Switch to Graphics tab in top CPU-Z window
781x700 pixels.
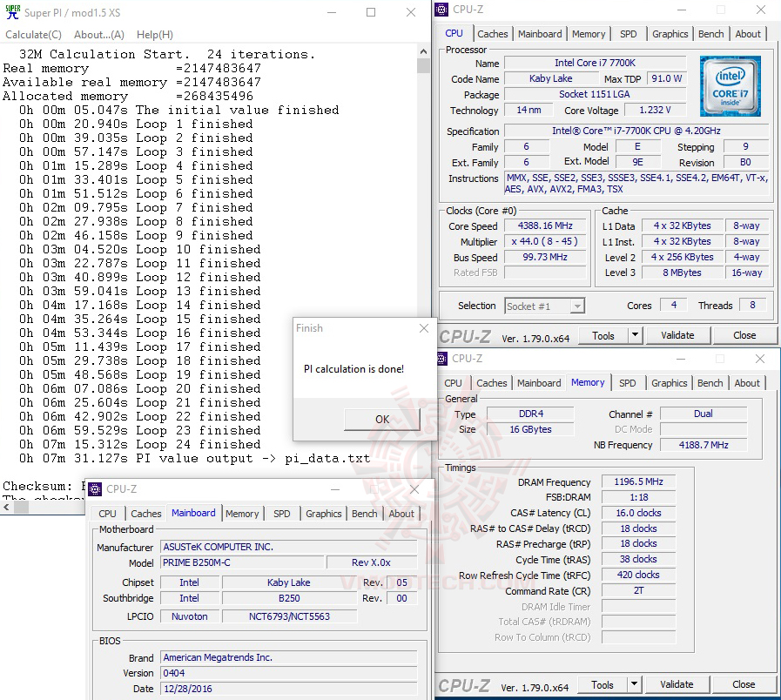(670, 34)
